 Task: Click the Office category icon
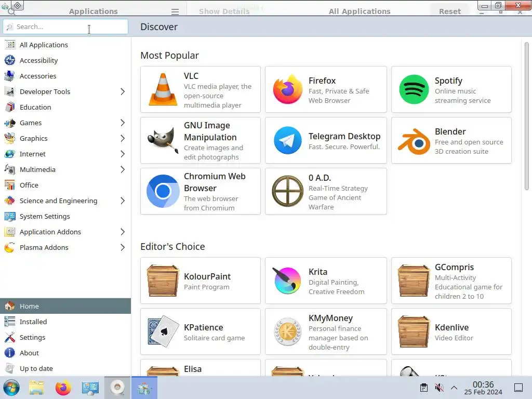[9, 185]
